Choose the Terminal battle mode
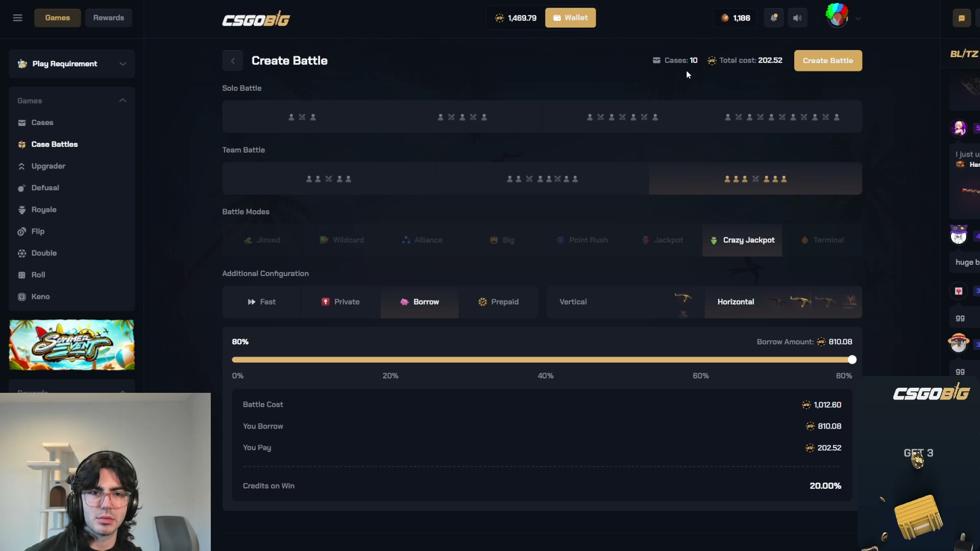Screen dimensions: 980x551 pyautogui.click(x=822, y=240)
